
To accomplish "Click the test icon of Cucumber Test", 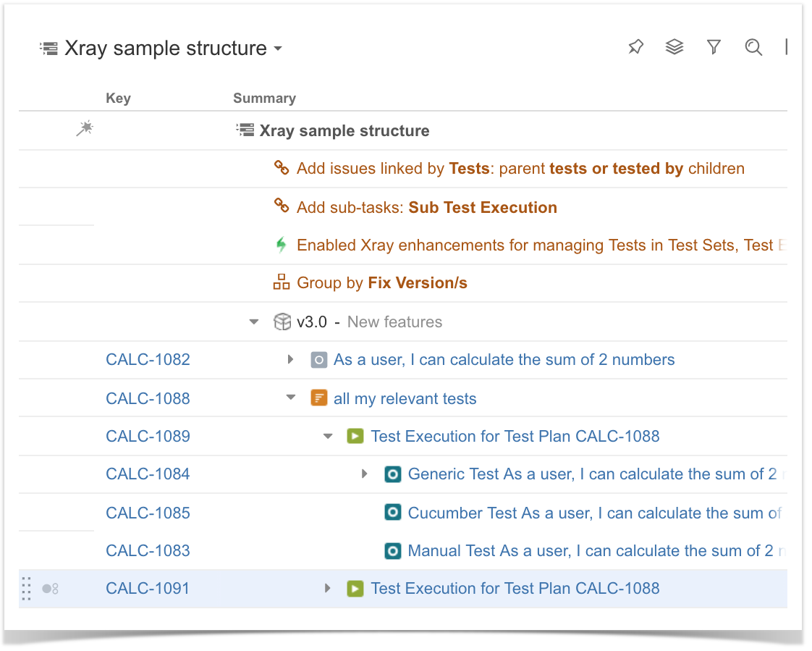I will click(x=393, y=513).
